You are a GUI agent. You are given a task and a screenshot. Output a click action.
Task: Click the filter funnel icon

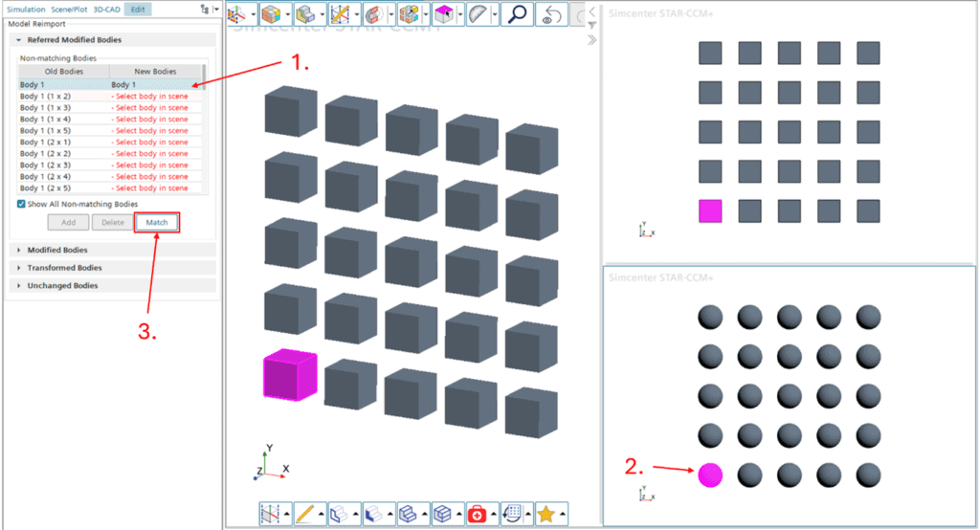(x=591, y=26)
